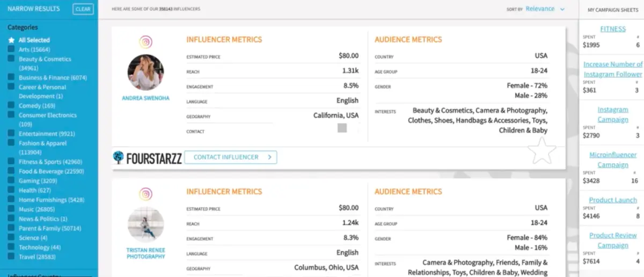This screenshot has height=277, width=644.
Task: Click Instagram icon above Andrea Swenoha
Action: [145, 42]
